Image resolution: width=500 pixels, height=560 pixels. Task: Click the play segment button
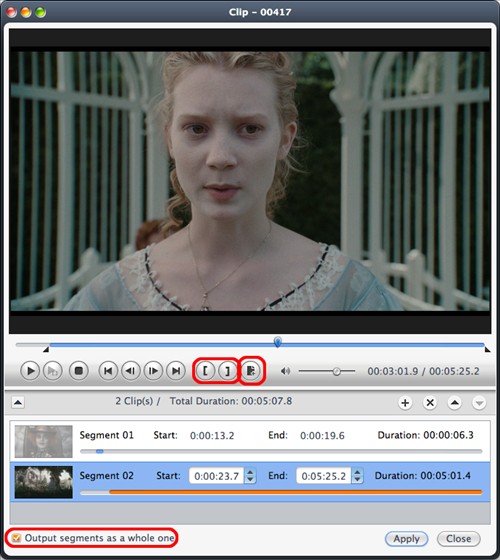[52, 371]
